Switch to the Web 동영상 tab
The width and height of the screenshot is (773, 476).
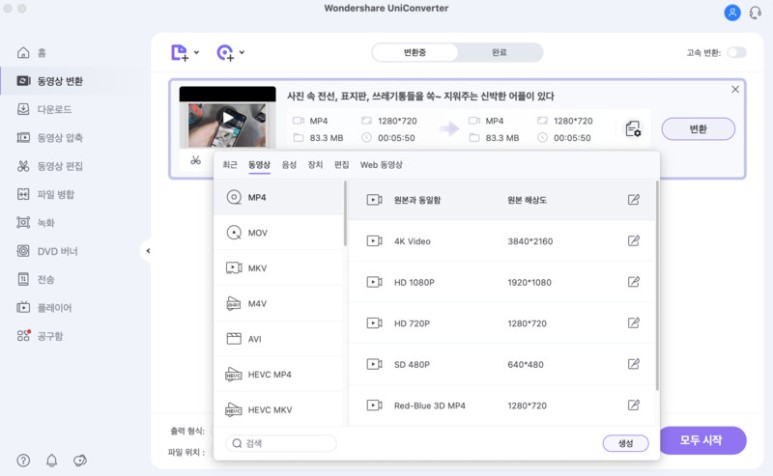click(x=381, y=165)
